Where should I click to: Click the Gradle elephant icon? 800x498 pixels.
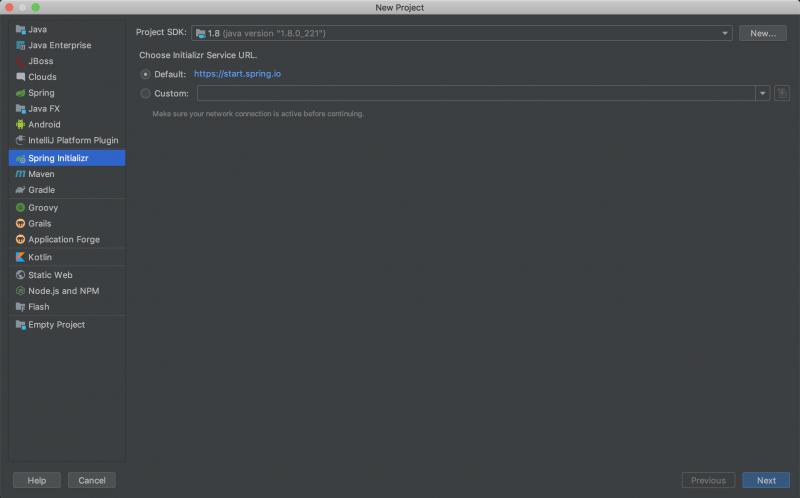click(x=20, y=190)
